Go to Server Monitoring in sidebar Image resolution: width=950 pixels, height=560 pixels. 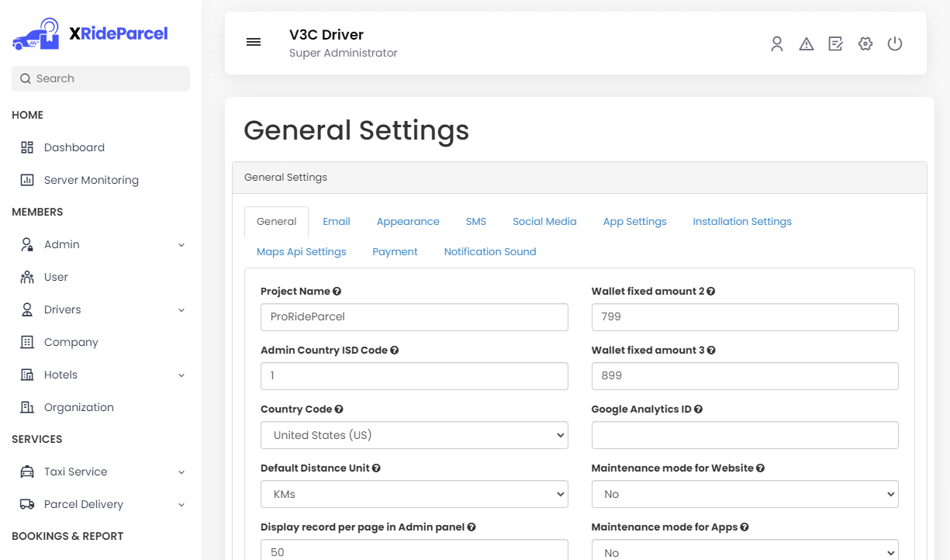(x=91, y=180)
